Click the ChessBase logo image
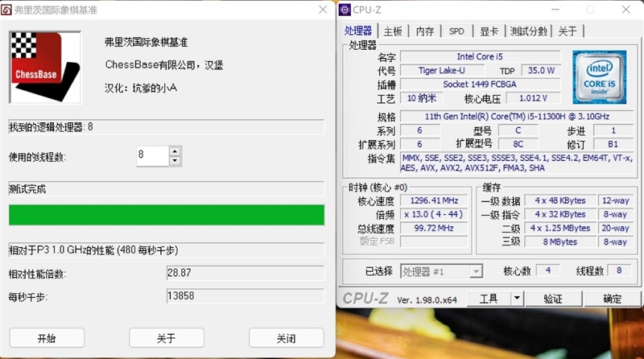Viewport: 644px width, 359px height. tap(45, 68)
